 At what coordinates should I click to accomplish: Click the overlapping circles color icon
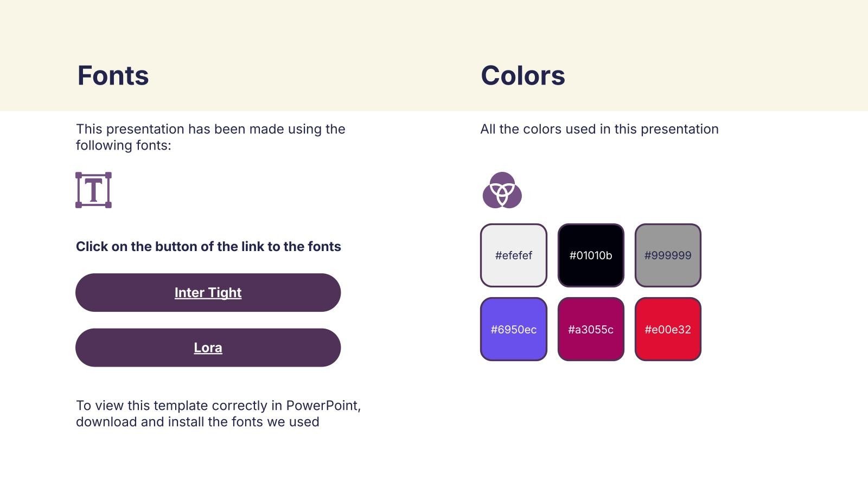click(502, 190)
